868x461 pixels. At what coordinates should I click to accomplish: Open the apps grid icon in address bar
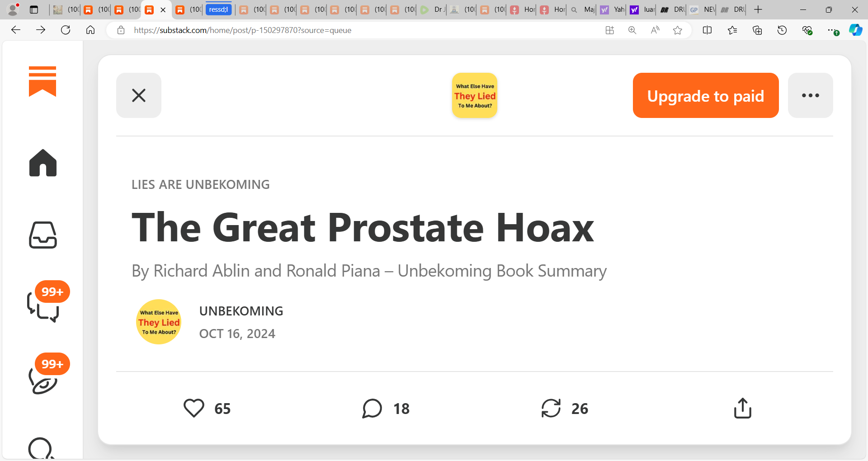tap(610, 30)
